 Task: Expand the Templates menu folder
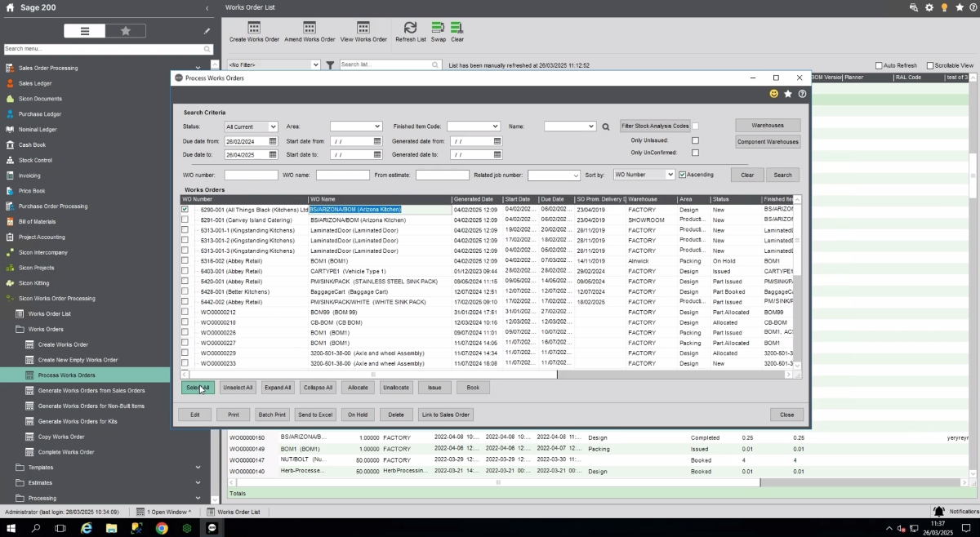[x=198, y=468]
